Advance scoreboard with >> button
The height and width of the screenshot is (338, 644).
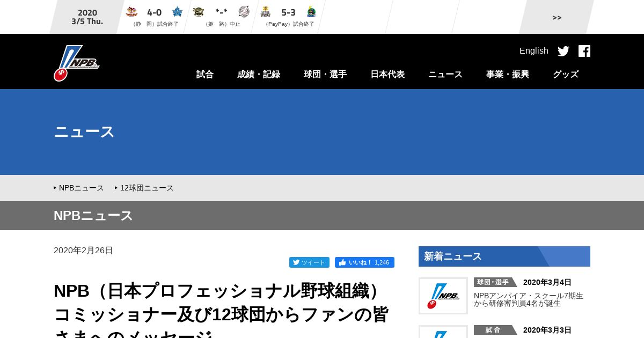tap(557, 17)
